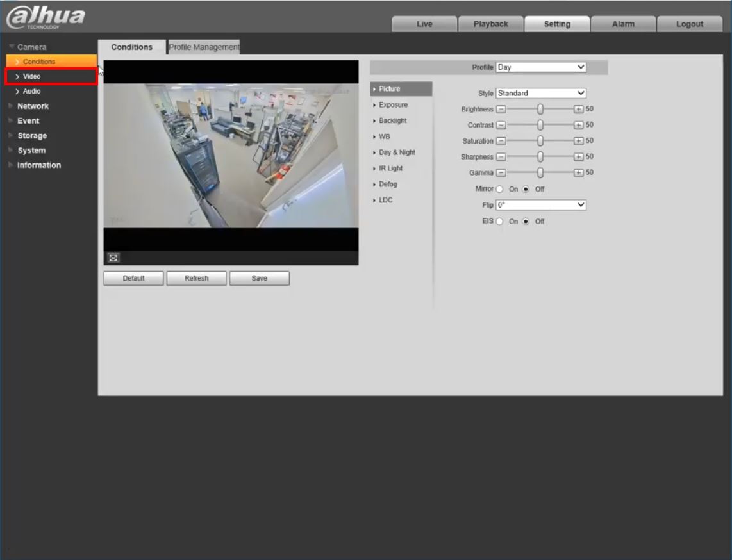Open the Flip dropdown
This screenshot has width=732, height=560.
pyautogui.click(x=540, y=205)
